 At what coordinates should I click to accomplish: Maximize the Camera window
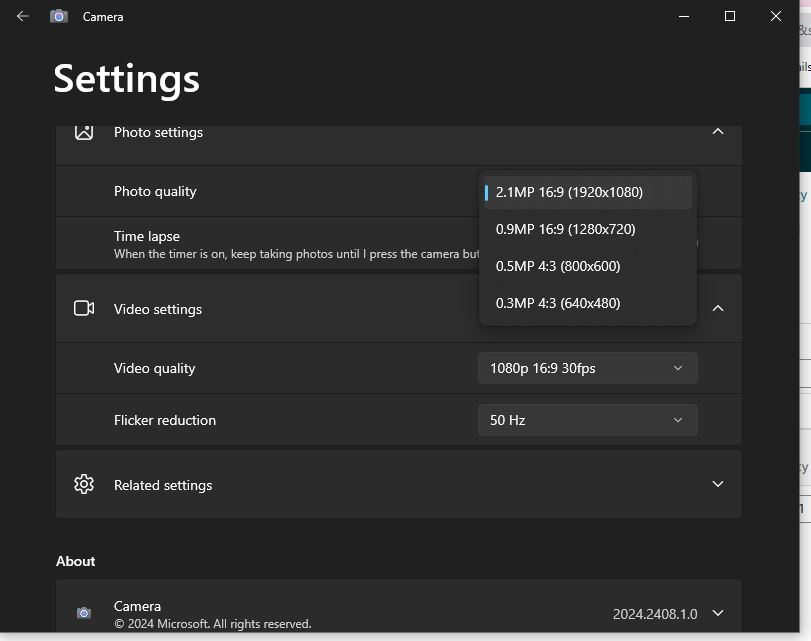[x=730, y=16]
